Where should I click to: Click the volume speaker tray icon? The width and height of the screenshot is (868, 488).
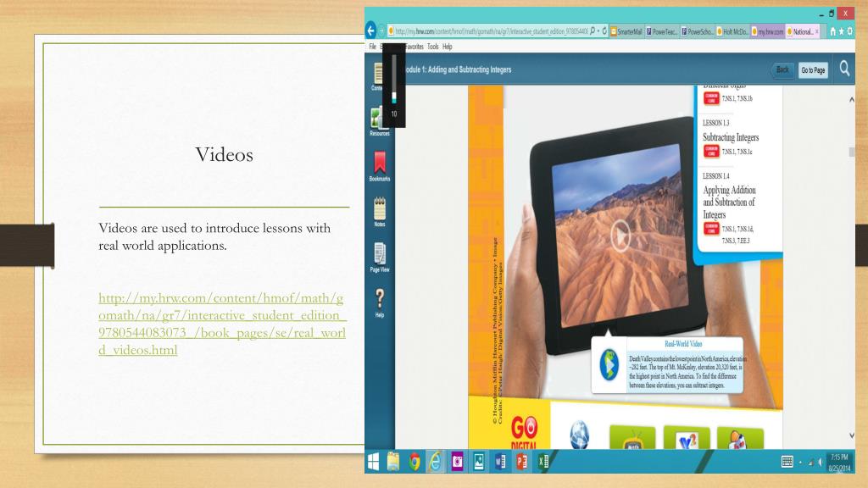(x=820, y=462)
